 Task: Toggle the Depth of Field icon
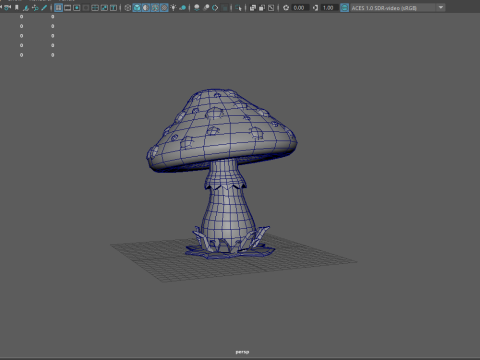click(225, 7)
